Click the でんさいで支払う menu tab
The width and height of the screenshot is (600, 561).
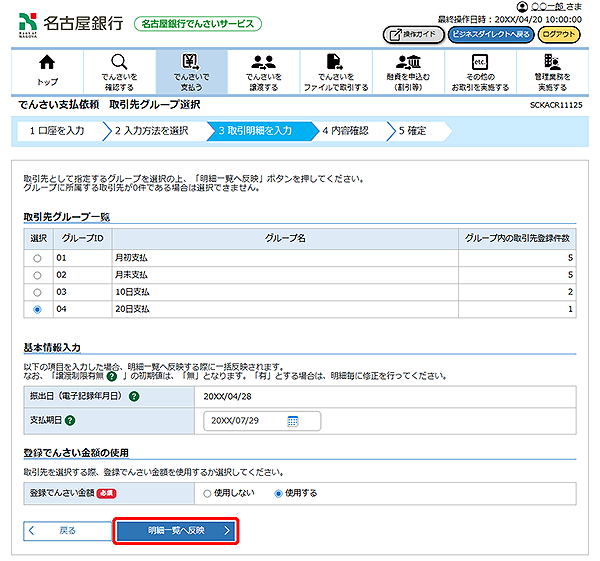coord(191,71)
